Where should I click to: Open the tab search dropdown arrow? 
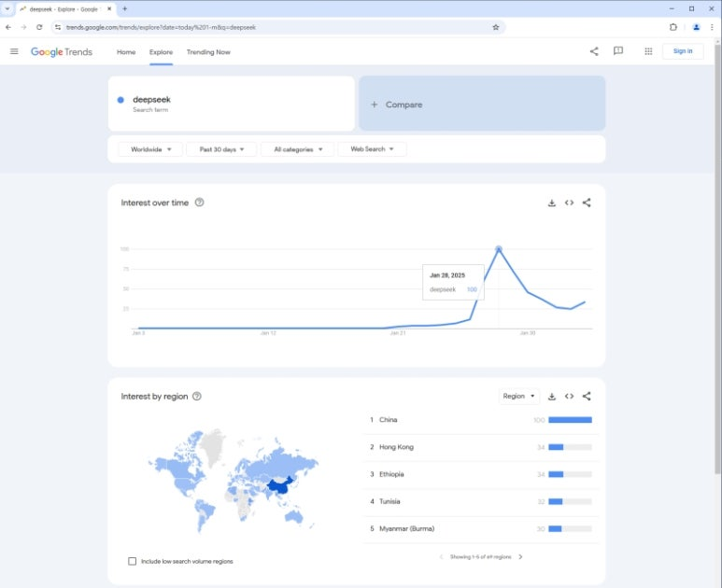click(x=7, y=8)
